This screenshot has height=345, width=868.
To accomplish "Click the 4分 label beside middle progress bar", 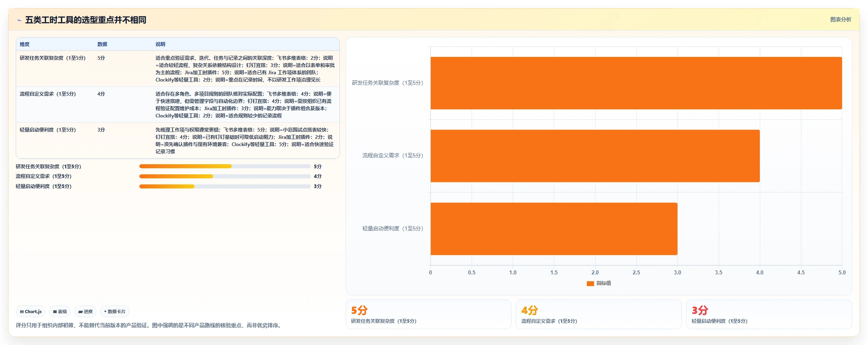I will [318, 176].
